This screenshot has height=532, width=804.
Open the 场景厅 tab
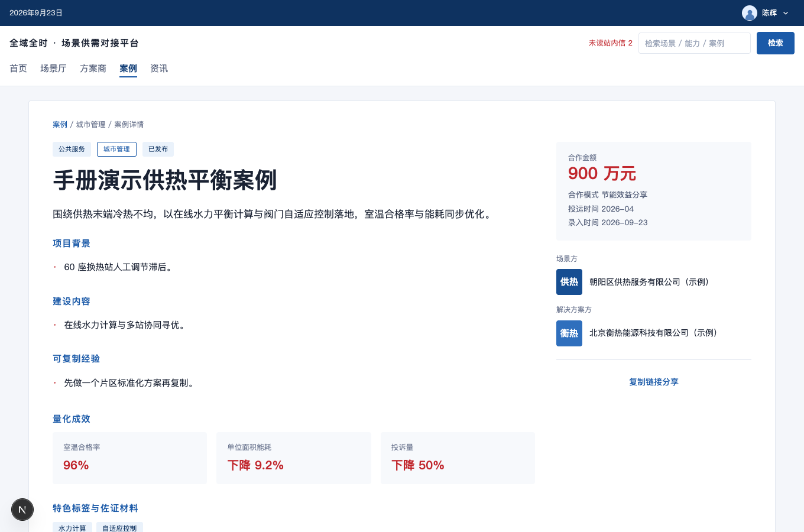(x=53, y=69)
